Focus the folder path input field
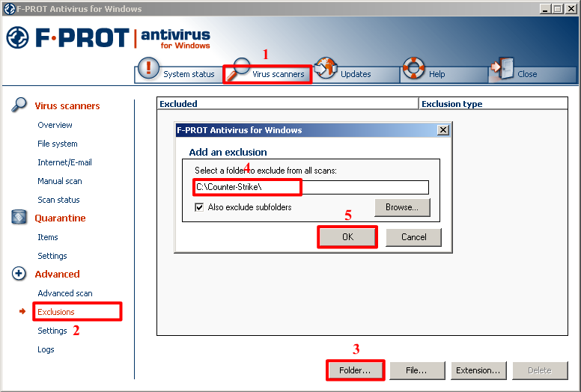This screenshot has width=581, height=392. click(x=311, y=187)
